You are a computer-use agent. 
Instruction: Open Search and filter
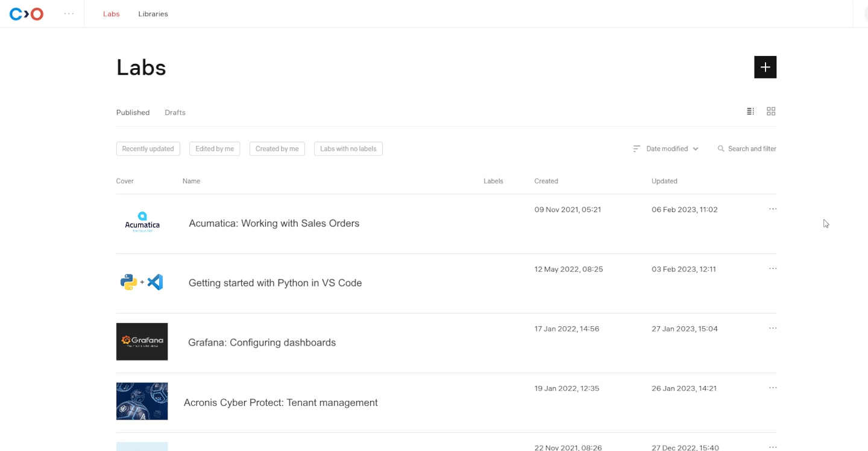click(746, 148)
